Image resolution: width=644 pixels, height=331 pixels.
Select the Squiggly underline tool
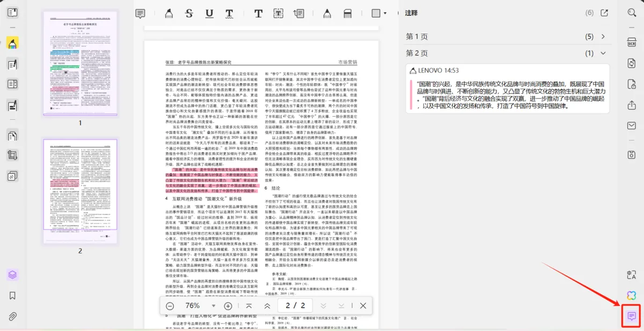(229, 13)
